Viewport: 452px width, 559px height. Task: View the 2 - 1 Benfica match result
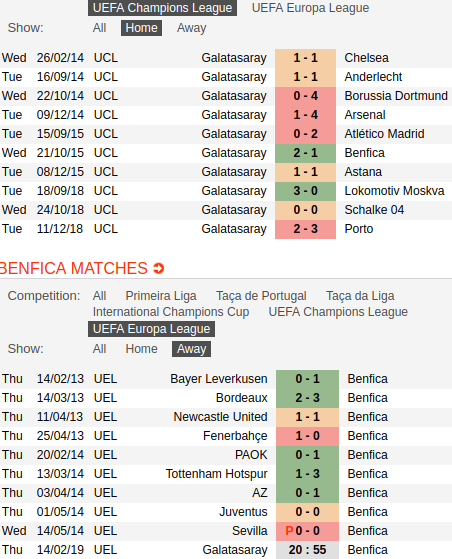click(x=305, y=153)
